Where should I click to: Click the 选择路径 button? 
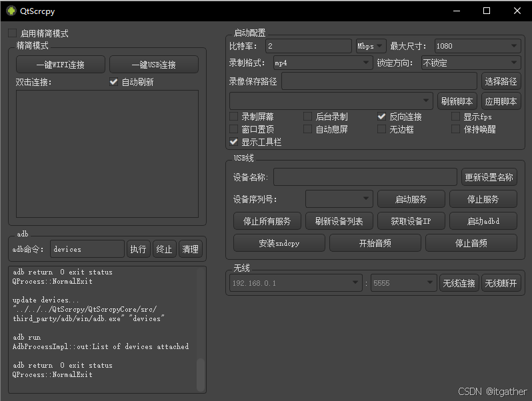click(501, 81)
